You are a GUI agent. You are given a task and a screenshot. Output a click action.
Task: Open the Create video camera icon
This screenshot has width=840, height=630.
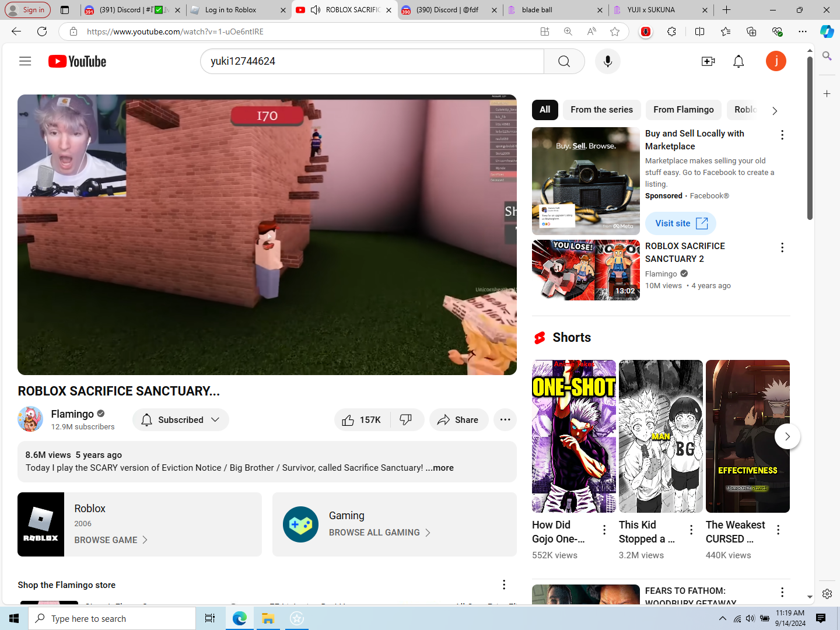pos(708,61)
